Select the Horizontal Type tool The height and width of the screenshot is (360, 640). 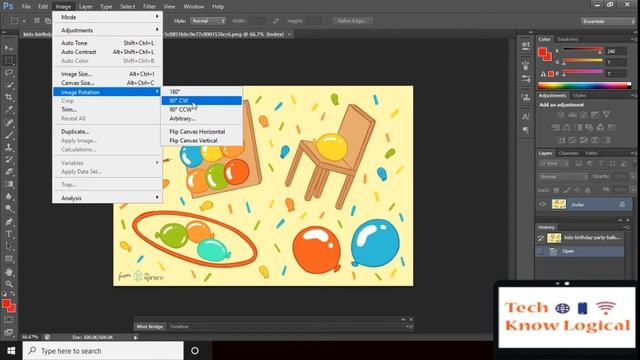click(x=9, y=234)
